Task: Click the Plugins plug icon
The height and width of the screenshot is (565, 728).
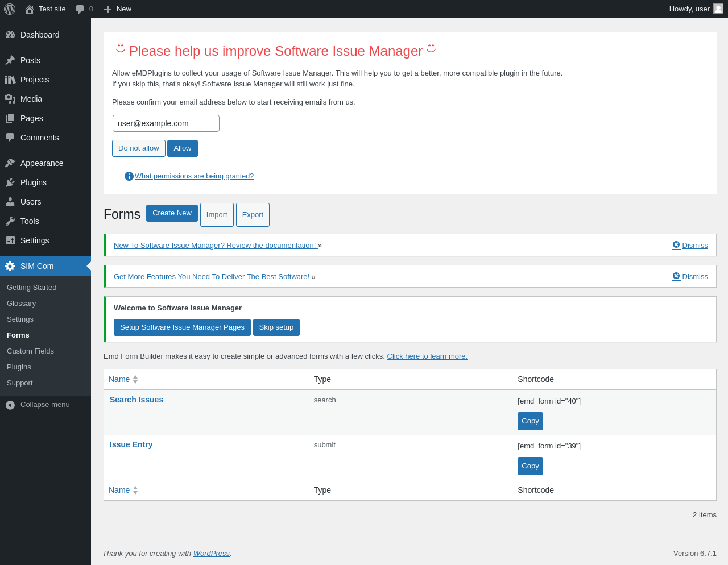Action: tap(10, 182)
